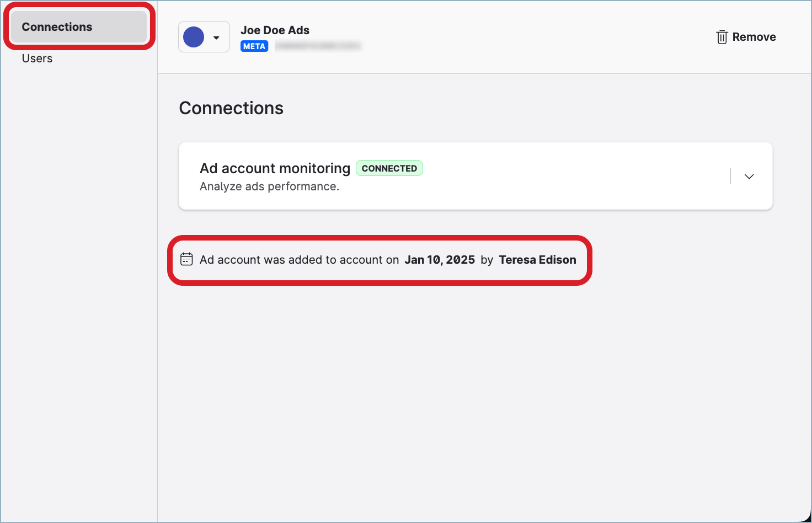Click the blue circular account avatar

pos(194,36)
